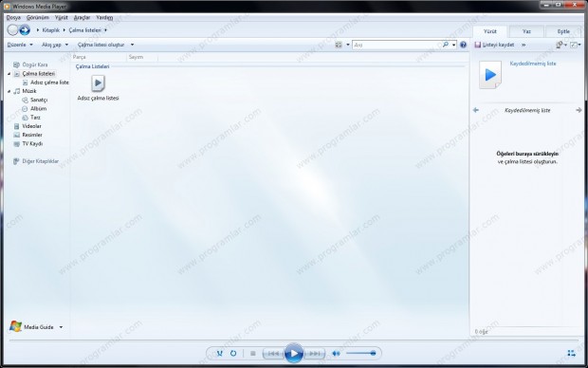The height and width of the screenshot is (368, 588).
Task: Click the Kaydedilmemiş liste link
Action: click(x=532, y=64)
